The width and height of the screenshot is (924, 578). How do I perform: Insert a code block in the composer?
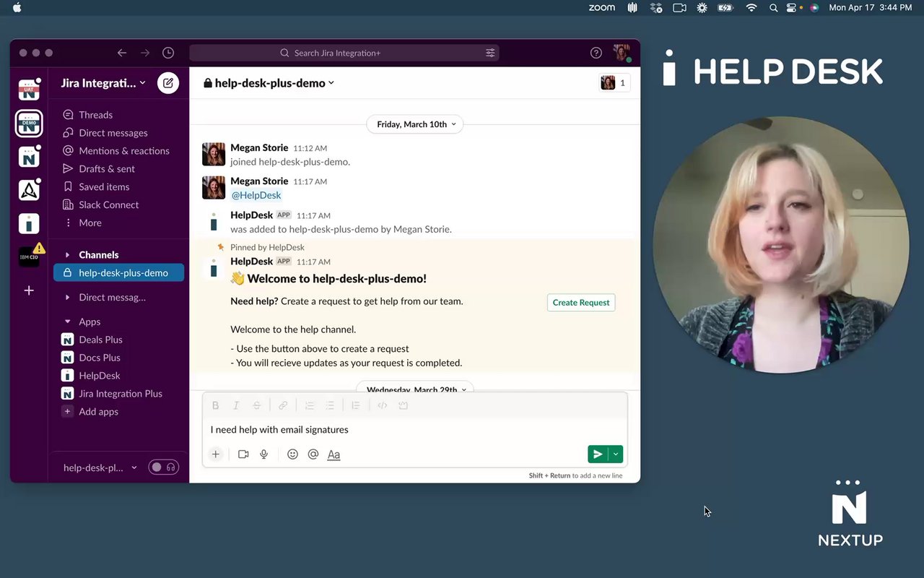(x=404, y=405)
